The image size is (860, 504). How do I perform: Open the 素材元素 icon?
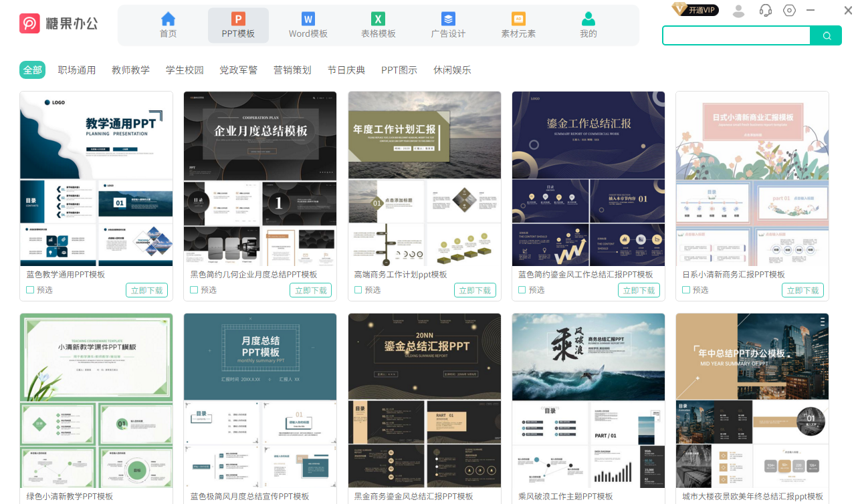click(x=518, y=19)
